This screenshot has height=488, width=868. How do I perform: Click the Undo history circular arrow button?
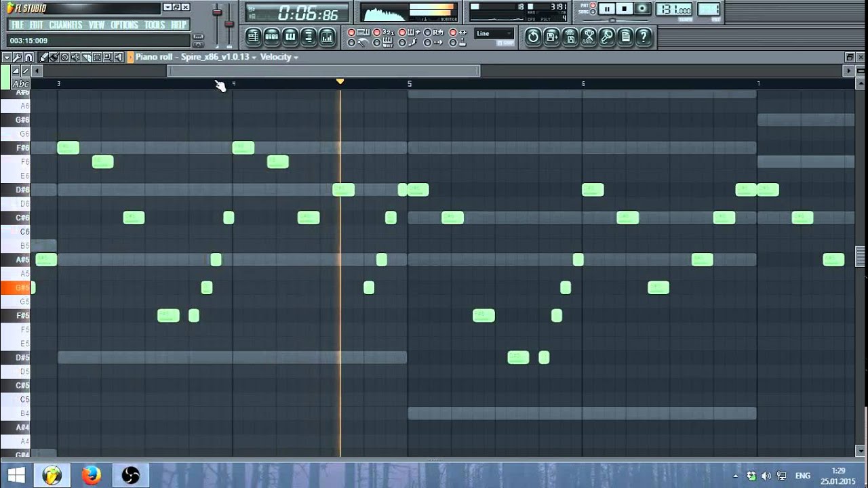tap(533, 37)
